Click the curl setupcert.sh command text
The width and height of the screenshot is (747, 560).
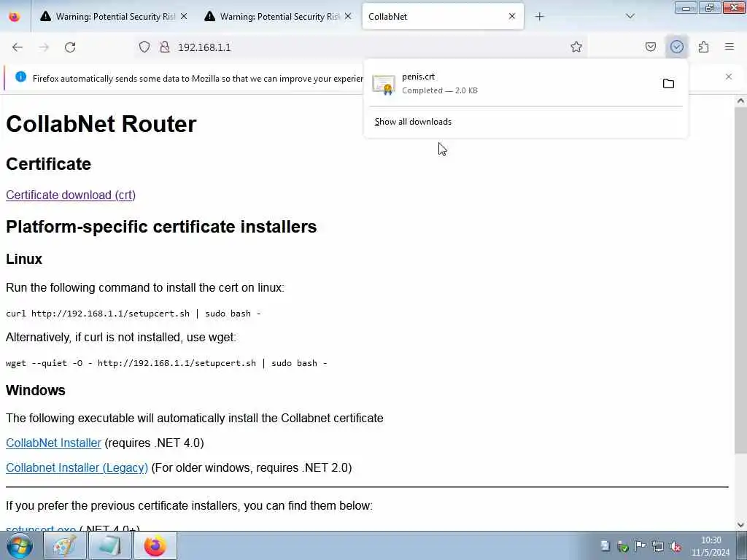[133, 314]
